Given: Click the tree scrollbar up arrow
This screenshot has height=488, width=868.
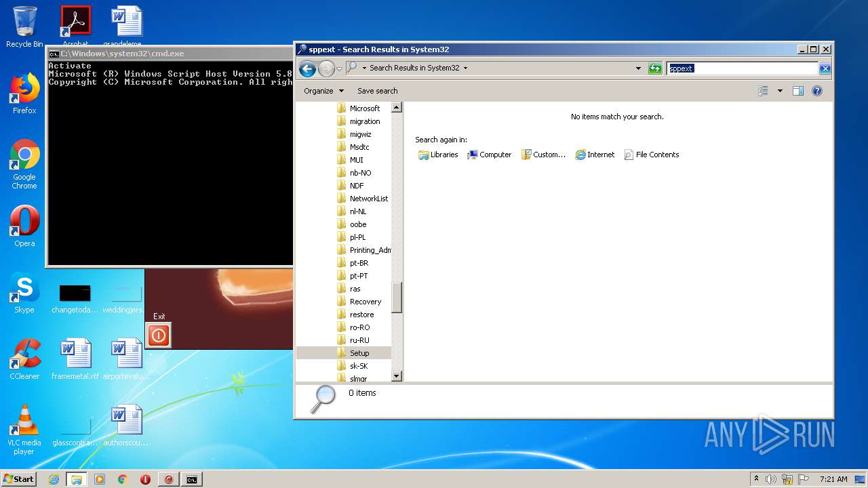Looking at the screenshot, I should click(x=397, y=107).
